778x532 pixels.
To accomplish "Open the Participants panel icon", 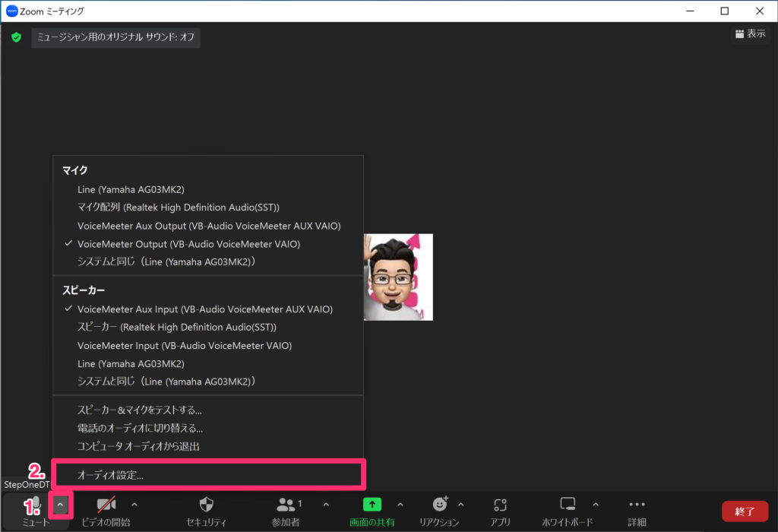I will 286,505.
